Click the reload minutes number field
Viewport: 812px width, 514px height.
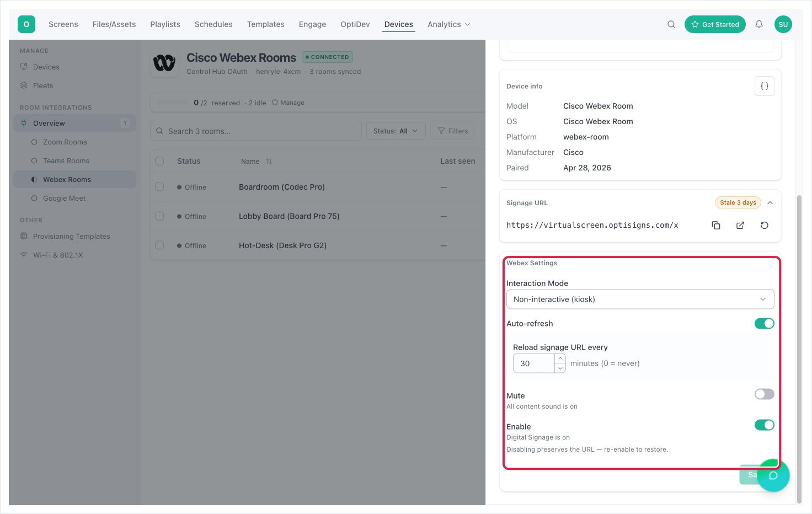click(x=534, y=363)
